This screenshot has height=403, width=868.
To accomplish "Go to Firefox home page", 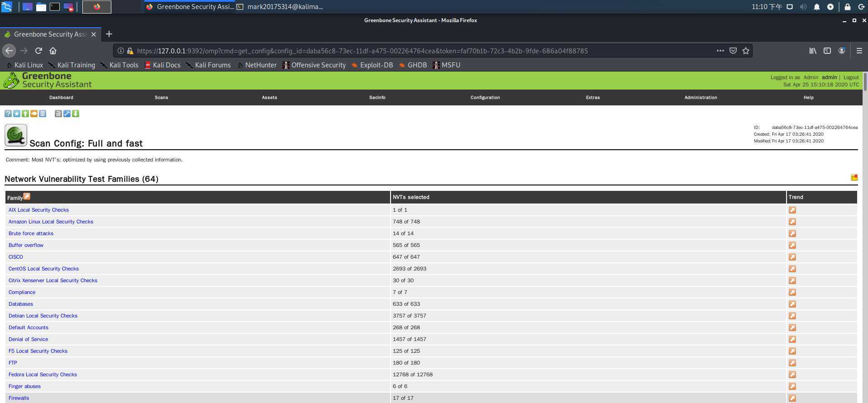I will coord(53,51).
